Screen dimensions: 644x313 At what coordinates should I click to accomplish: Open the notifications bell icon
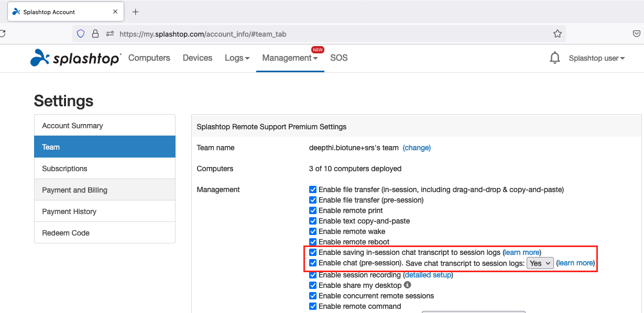tap(554, 58)
